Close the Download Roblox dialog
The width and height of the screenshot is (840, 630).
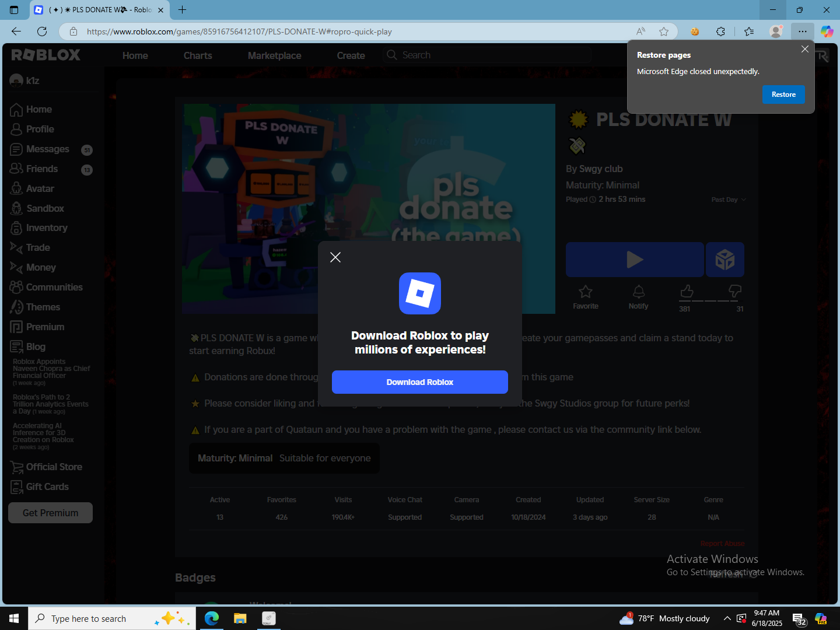[335, 257]
